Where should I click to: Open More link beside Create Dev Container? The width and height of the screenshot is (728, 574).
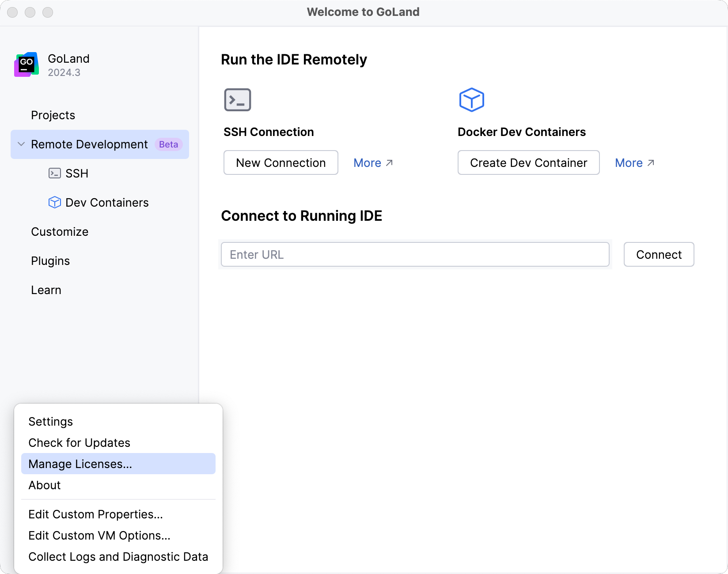pyautogui.click(x=629, y=162)
